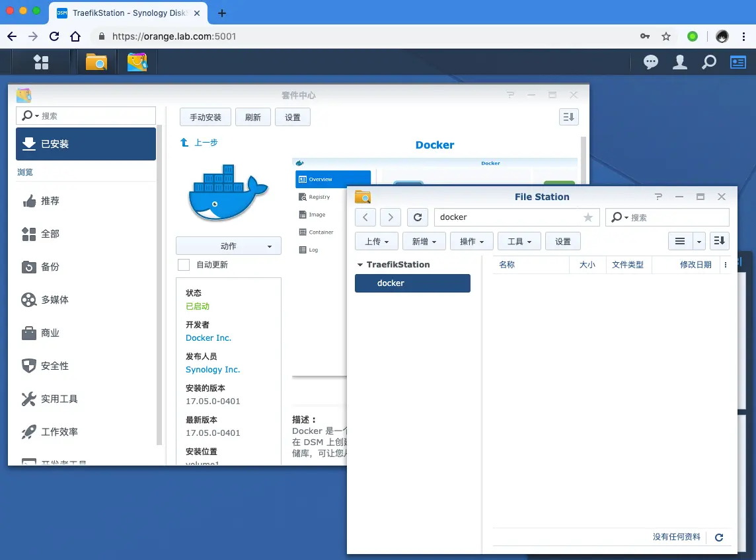Open the 工具 (Tools) dropdown
The height and width of the screenshot is (560, 756).
click(x=519, y=241)
